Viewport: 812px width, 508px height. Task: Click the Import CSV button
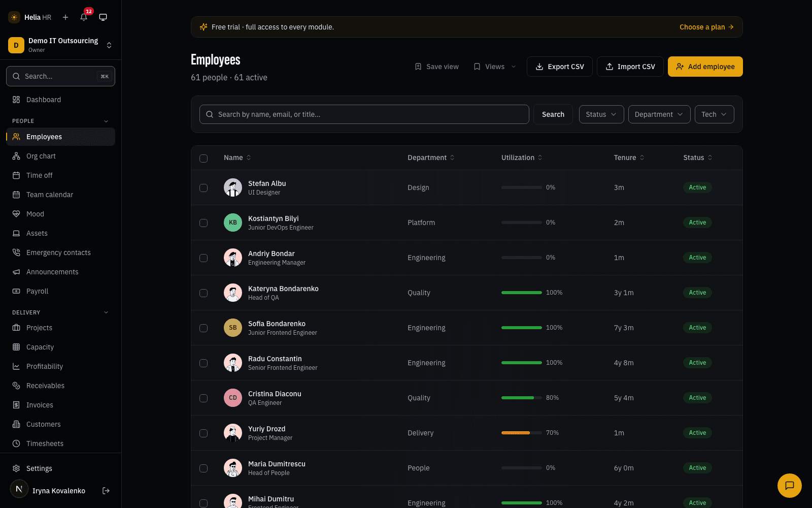[630, 67]
